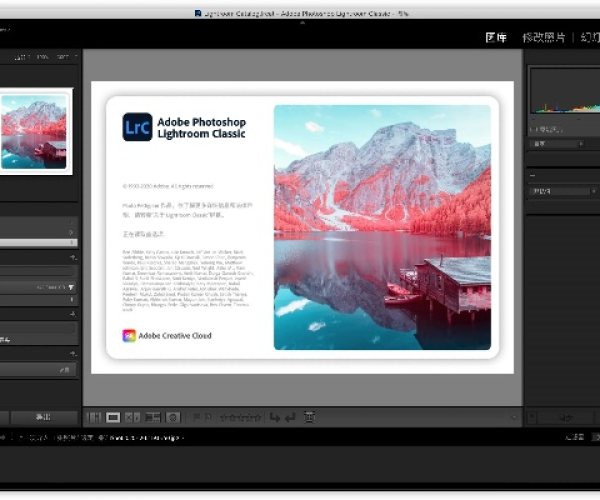600x500 pixels.
Task: Switch to Compare view (X|Y) in toolbar
Action: click(x=132, y=417)
